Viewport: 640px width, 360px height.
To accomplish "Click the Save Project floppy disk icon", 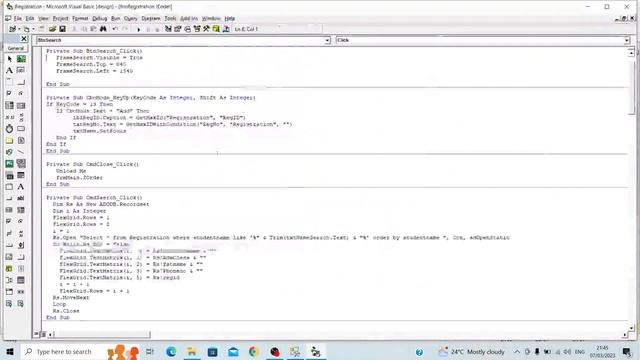I will click(62, 29).
